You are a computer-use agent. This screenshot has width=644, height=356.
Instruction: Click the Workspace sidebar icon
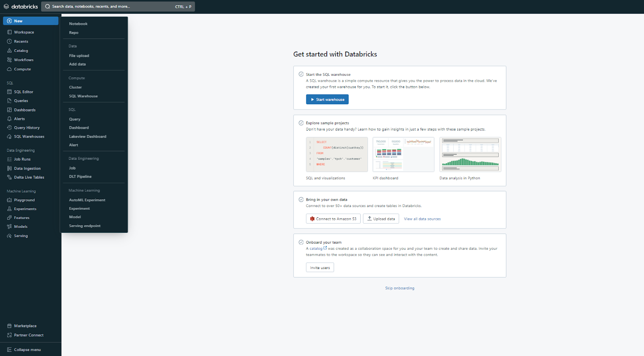tap(9, 32)
